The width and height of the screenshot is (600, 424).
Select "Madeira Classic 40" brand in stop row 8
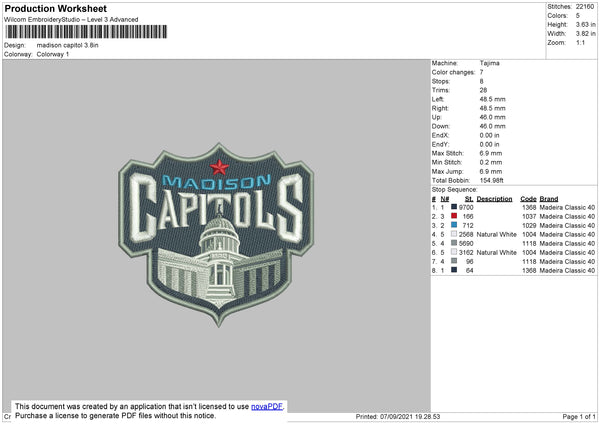(567, 271)
